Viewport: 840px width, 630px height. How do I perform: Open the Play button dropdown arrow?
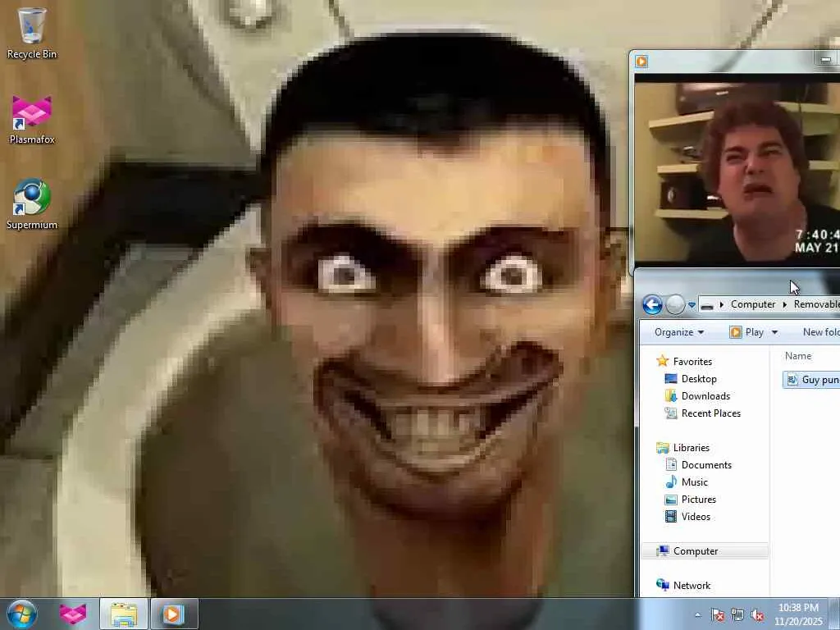(774, 332)
